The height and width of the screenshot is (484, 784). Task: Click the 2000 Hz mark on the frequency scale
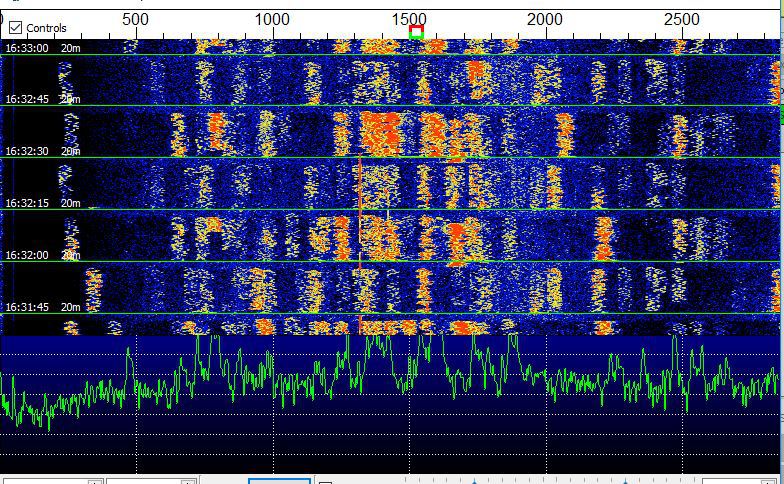tap(545, 19)
